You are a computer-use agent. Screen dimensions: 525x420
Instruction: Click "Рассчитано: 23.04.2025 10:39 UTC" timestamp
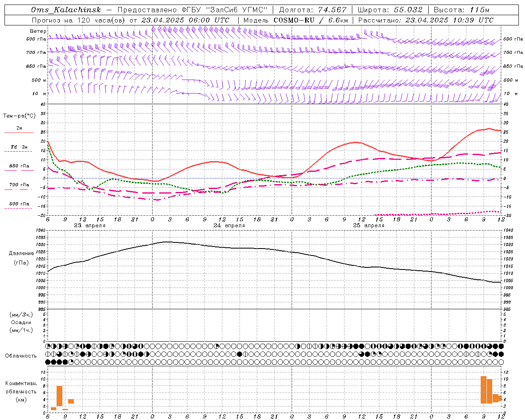point(426,20)
